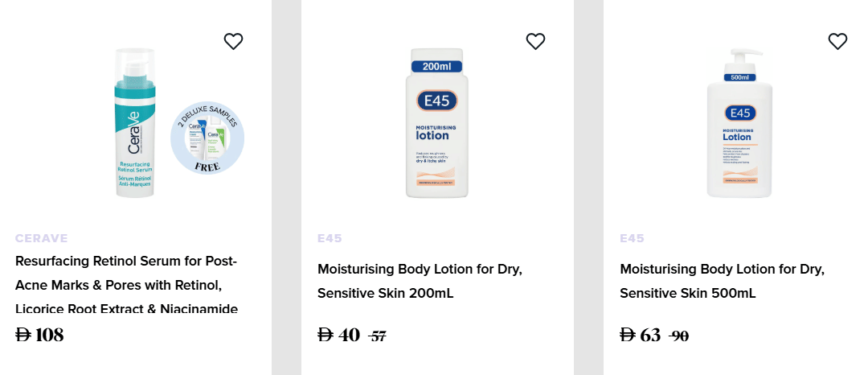Click the 2 Deluxe Samples Free badge
The width and height of the screenshot is (868, 375).
point(207,138)
